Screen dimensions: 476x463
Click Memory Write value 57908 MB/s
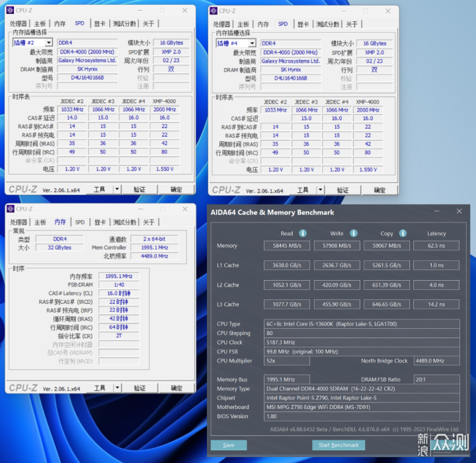[x=337, y=246]
